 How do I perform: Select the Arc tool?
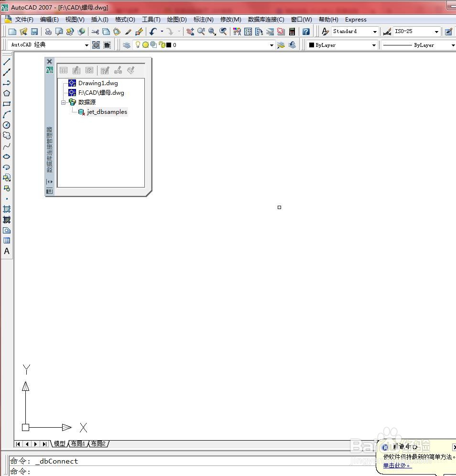[7, 114]
